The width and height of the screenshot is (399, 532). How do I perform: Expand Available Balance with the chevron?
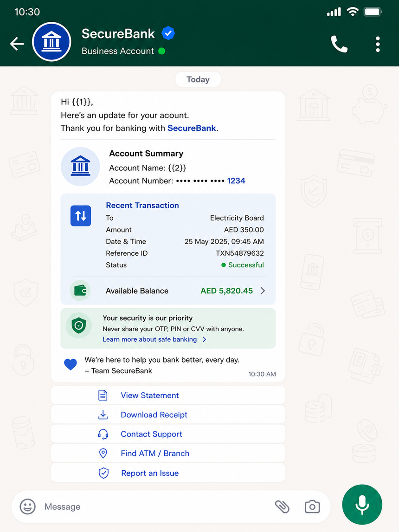[x=263, y=291]
